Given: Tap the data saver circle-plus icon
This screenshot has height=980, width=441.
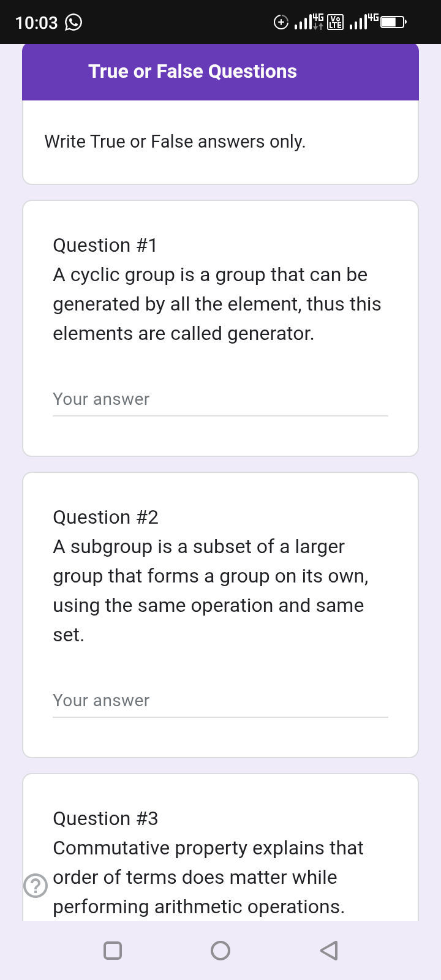Looking at the screenshot, I should tap(281, 23).
